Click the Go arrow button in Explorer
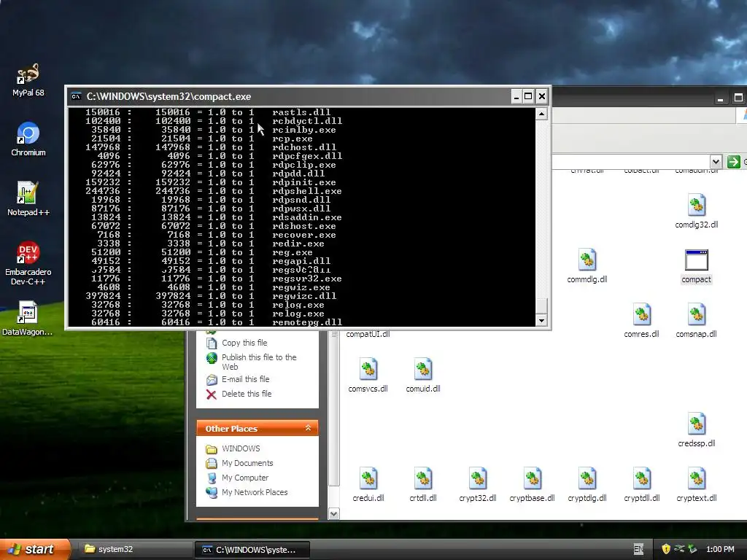The height and width of the screenshot is (560, 747). [x=734, y=162]
